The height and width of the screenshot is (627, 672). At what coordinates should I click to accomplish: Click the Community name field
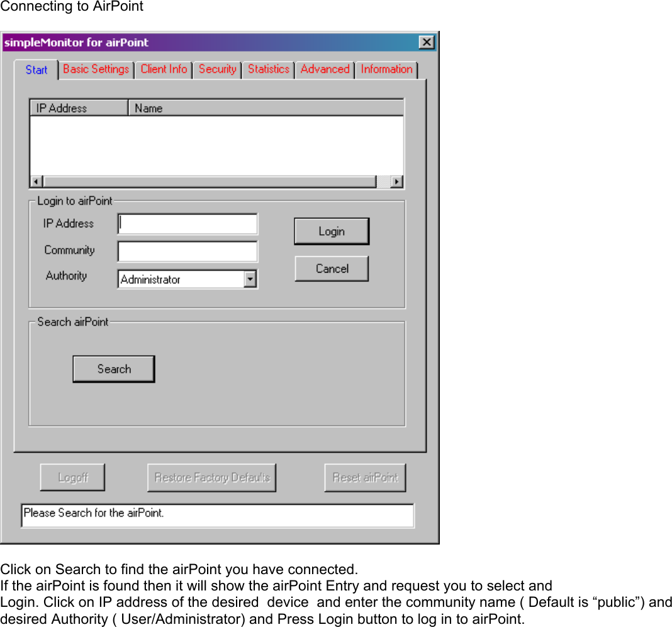(187, 251)
